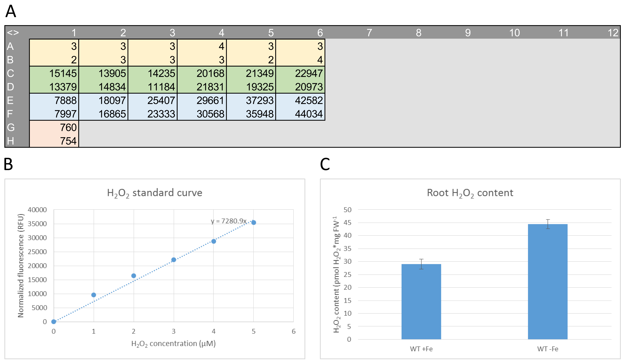Click the cell containing 30568

(x=202, y=114)
